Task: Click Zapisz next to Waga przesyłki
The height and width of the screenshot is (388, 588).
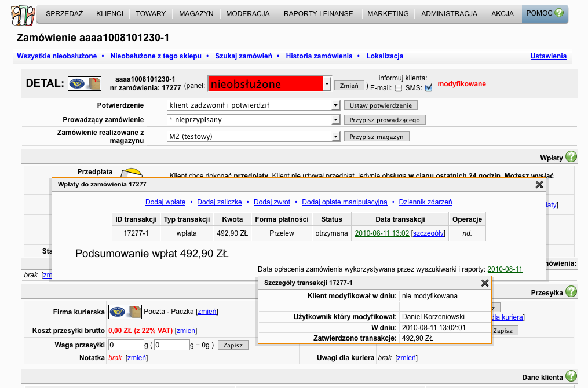Action: [x=233, y=345]
